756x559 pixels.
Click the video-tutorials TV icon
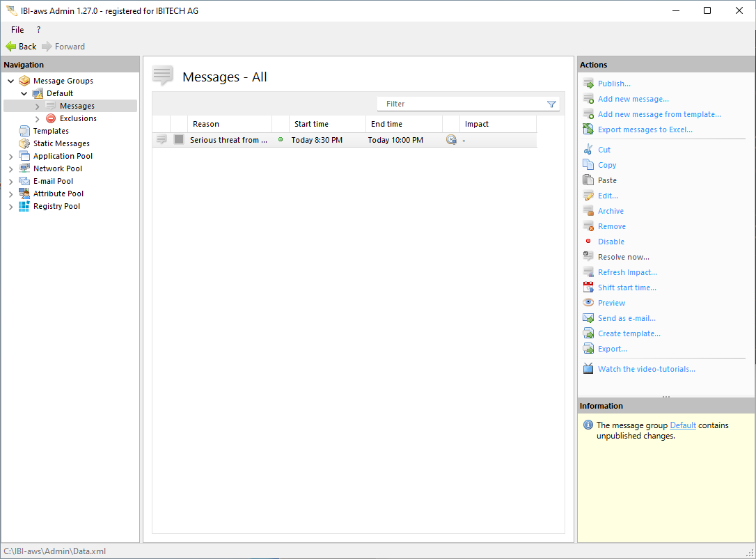pos(588,369)
